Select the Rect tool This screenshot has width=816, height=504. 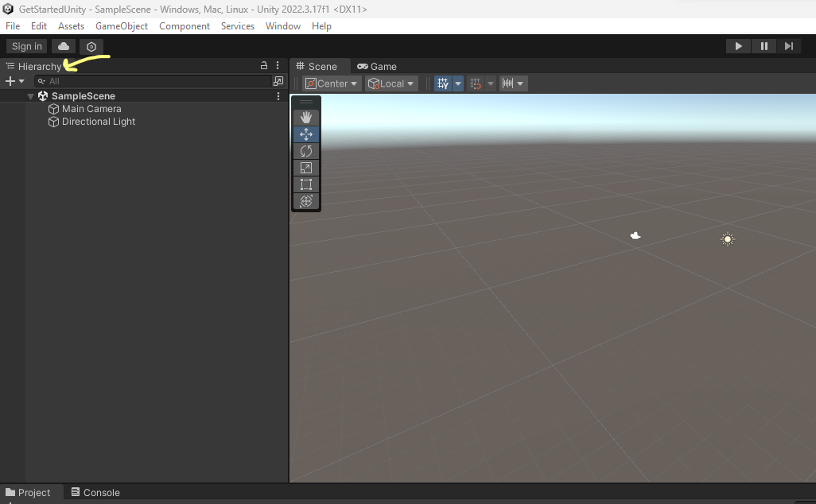point(306,184)
